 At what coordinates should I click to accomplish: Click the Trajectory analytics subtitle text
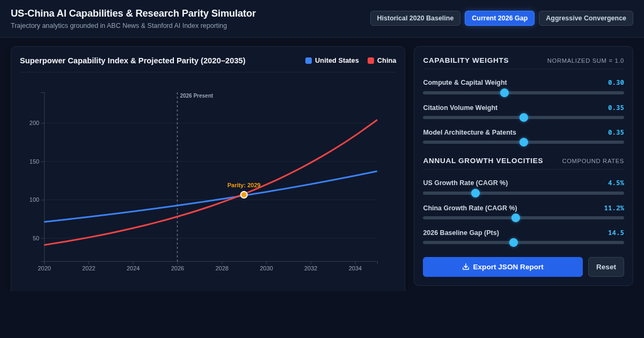(x=119, y=26)
